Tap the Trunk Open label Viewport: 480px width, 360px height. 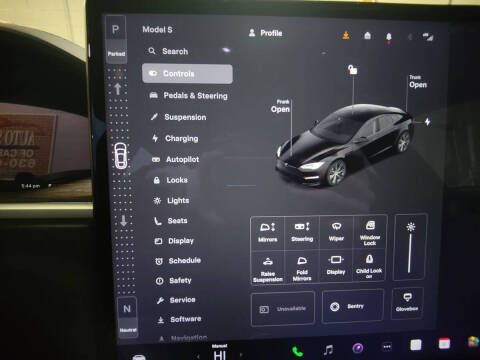point(418,82)
